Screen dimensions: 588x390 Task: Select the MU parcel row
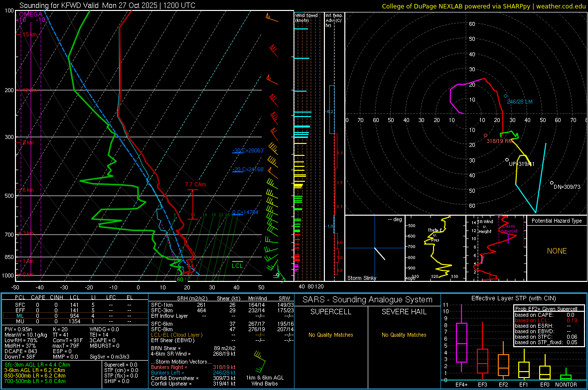point(75,321)
